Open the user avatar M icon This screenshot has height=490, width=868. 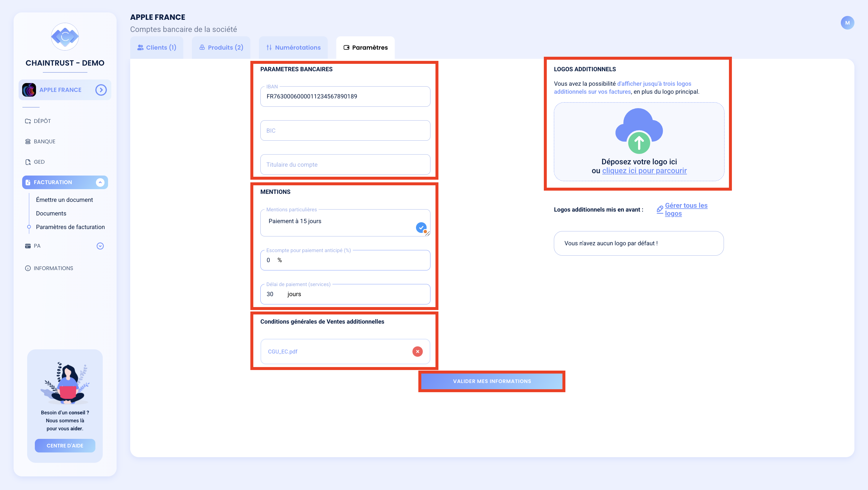click(x=847, y=23)
